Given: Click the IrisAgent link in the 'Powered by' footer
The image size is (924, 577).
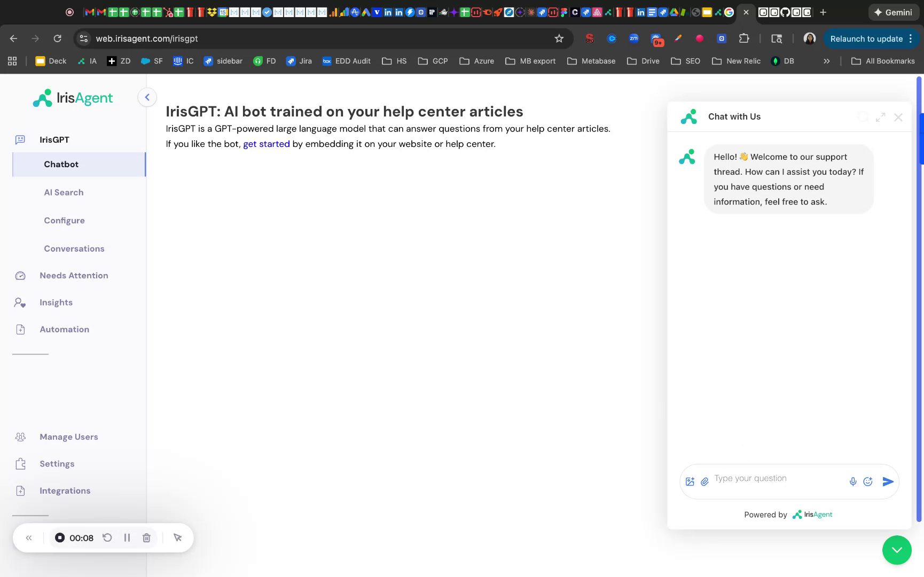Looking at the screenshot, I should 812,514.
